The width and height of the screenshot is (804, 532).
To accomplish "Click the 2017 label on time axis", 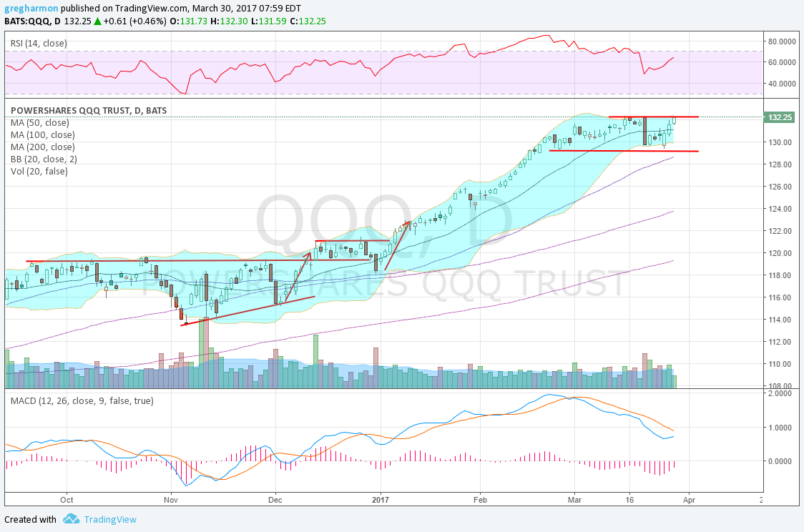I will tap(380, 500).
